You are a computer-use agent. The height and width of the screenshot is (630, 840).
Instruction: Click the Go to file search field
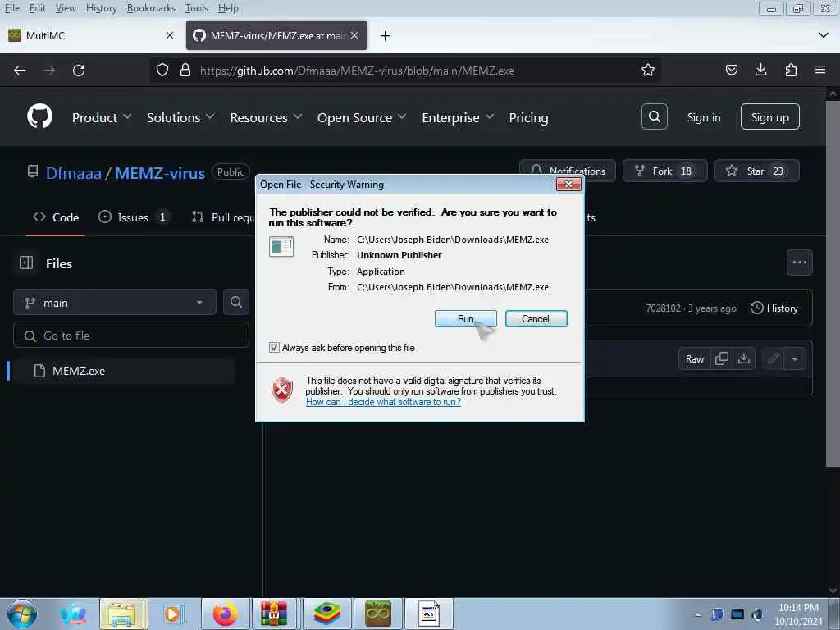pos(130,336)
